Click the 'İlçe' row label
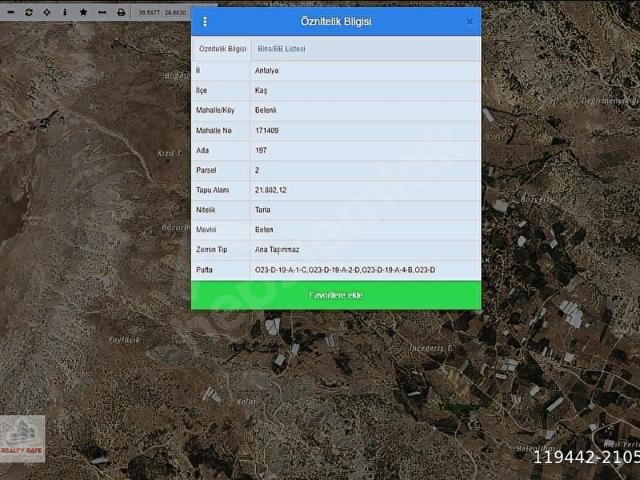This screenshot has height=480, width=640. [201, 90]
